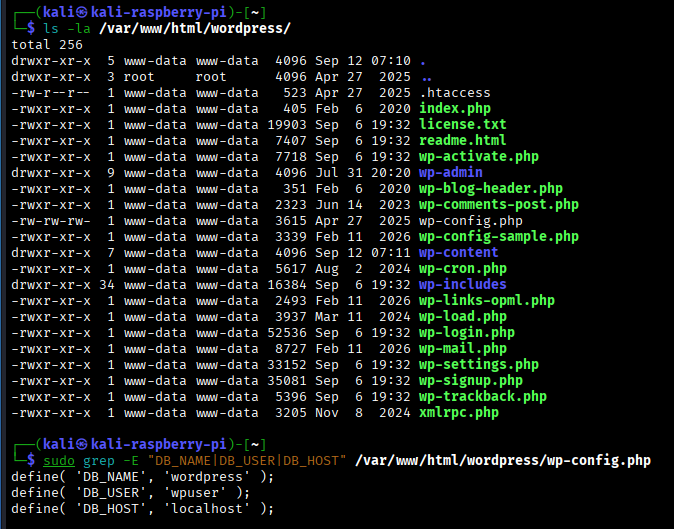Select wp-blog-header.php filename
The height and width of the screenshot is (529, 674).
490,189
